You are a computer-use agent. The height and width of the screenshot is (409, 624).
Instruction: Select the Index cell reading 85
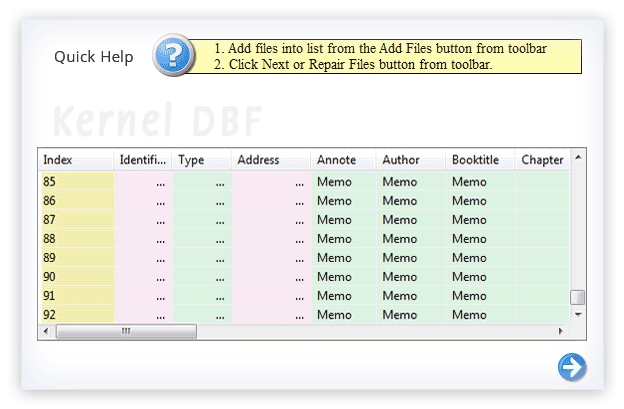[x=78, y=181]
